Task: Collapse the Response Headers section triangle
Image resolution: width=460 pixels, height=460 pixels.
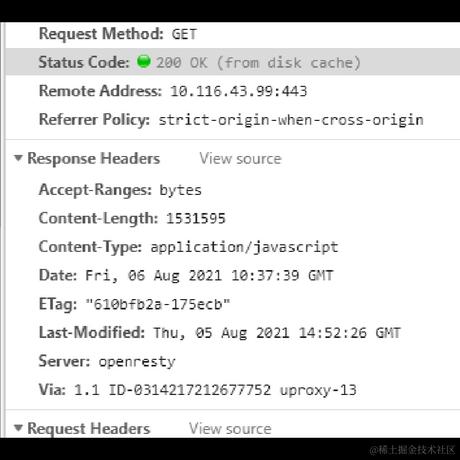Action: [18, 158]
